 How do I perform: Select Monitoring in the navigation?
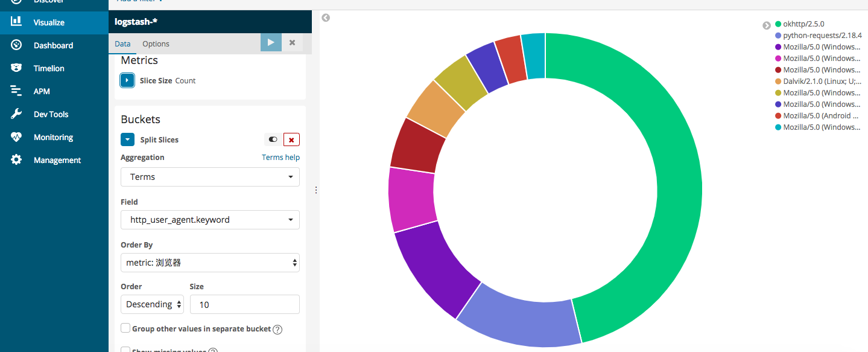[x=53, y=137]
